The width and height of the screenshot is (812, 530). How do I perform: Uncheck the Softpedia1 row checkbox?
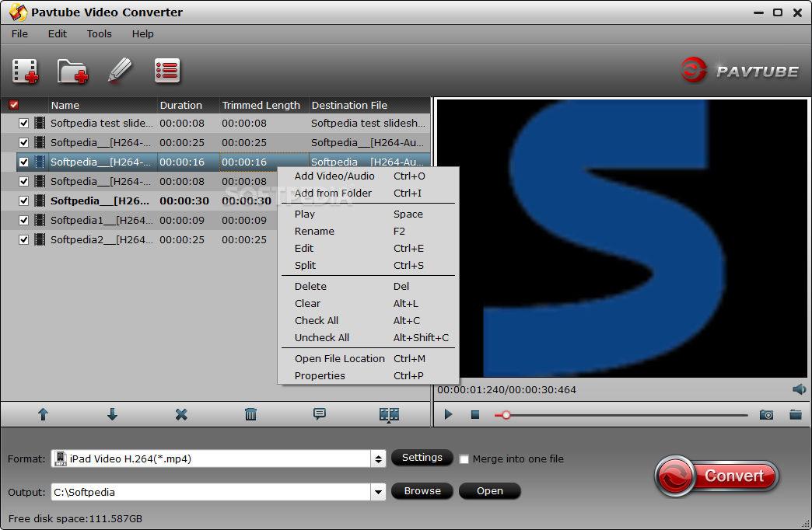23,220
